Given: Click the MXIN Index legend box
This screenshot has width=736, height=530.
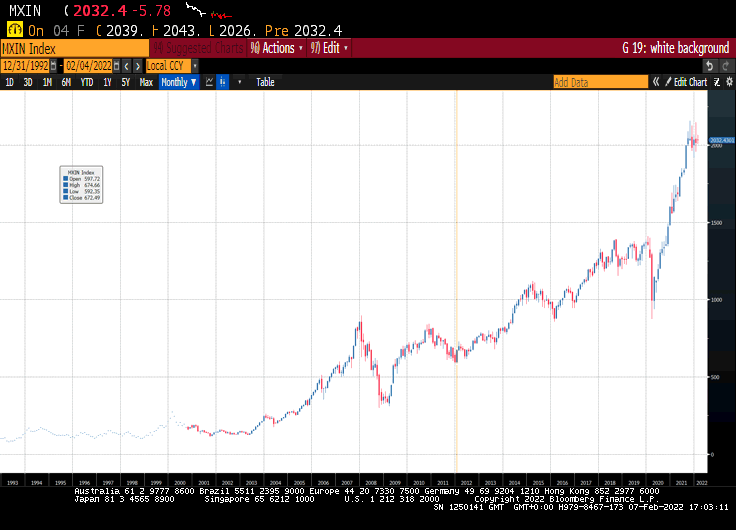Looking at the screenshot, I should (81, 184).
